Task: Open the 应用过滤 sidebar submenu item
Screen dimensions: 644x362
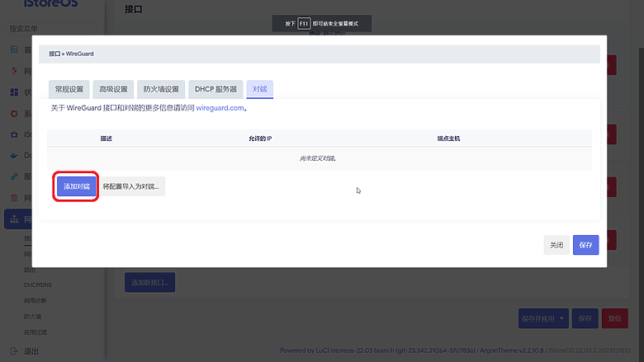Action: point(36,332)
